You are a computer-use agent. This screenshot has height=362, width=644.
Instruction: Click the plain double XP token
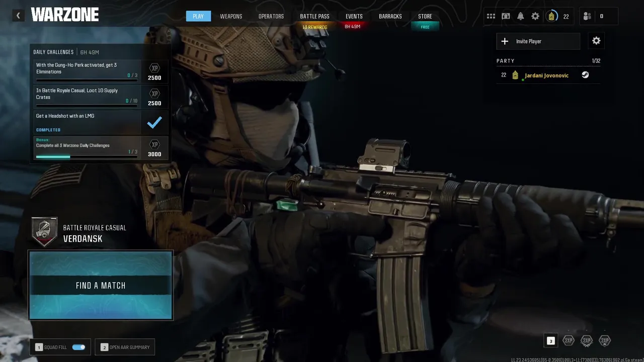click(569, 341)
